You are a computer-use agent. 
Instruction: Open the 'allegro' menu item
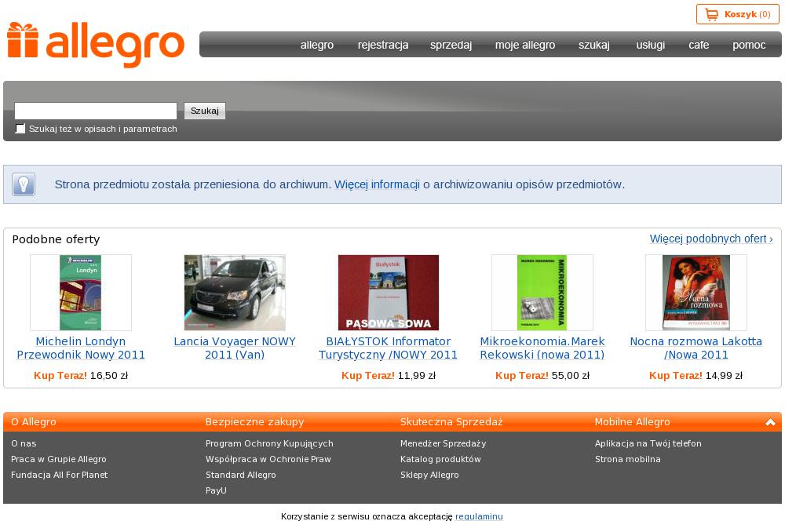point(317,45)
